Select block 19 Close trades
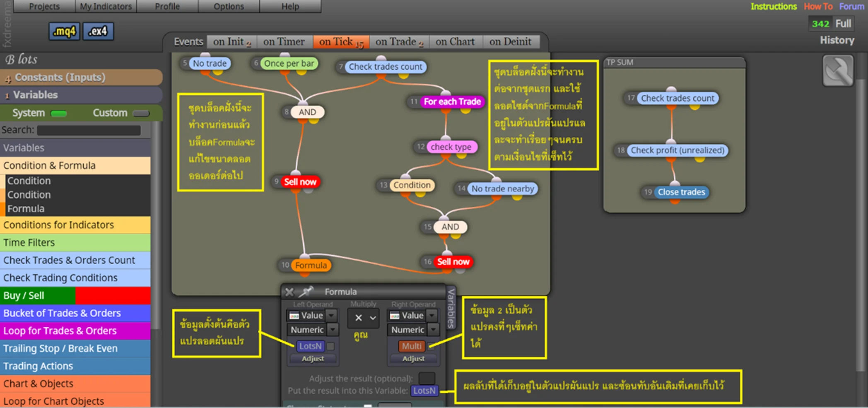 point(681,192)
